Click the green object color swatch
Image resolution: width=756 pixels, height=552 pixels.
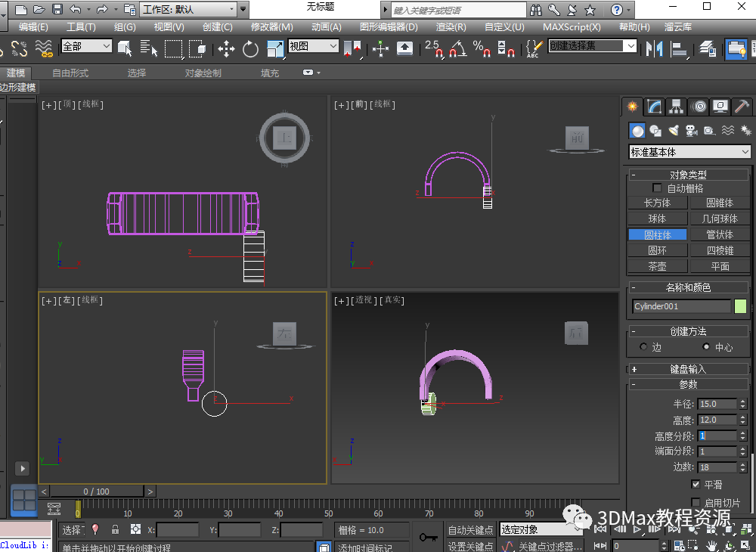pos(740,306)
